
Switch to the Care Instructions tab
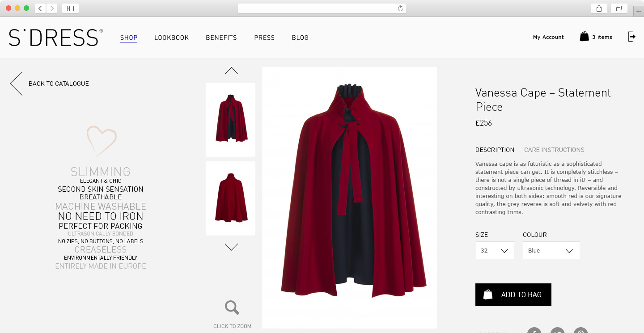554,150
